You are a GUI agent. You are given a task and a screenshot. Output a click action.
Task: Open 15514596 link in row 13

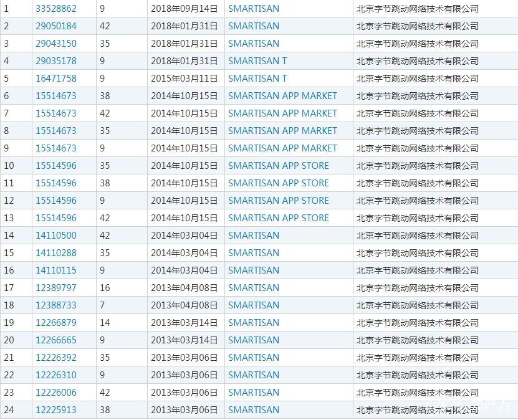tap(56, 218)
